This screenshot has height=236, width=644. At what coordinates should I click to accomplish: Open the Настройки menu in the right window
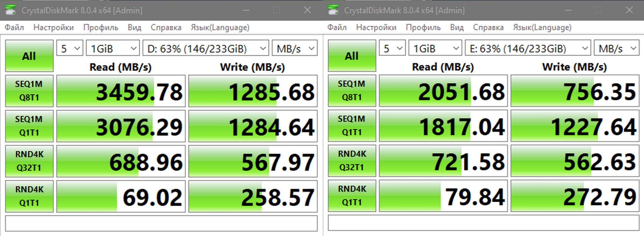click(x=376, y=27)
